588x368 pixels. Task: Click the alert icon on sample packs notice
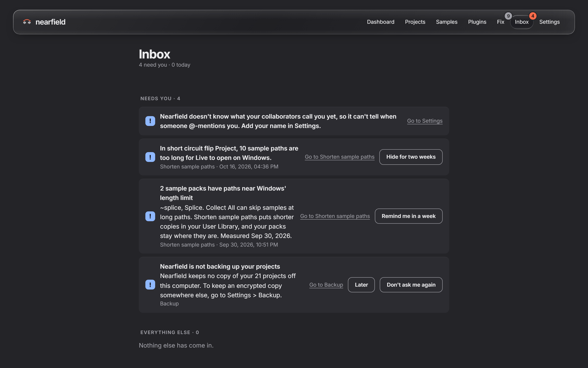pos(150,216)
